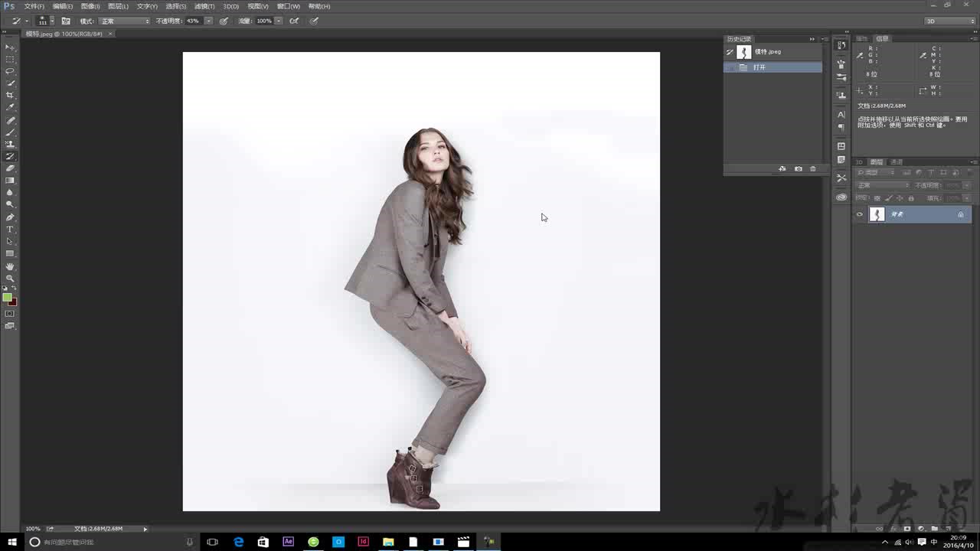
Task: Switch to the 信息 panel tab
Action: 882,38
